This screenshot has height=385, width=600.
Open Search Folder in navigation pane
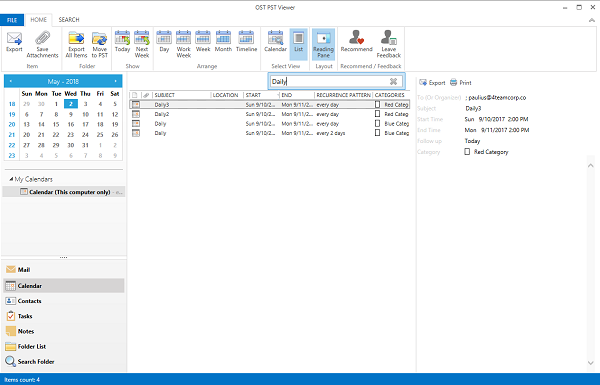click(64, 361)
